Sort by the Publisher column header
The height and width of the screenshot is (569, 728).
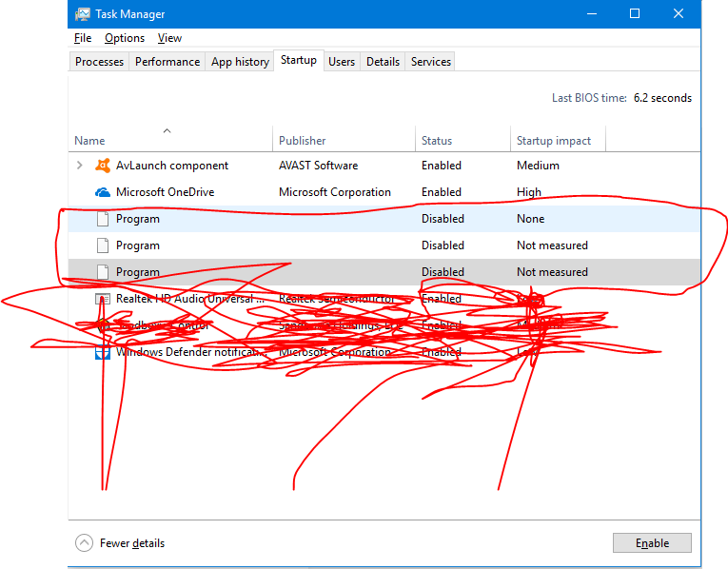point(344,141)
